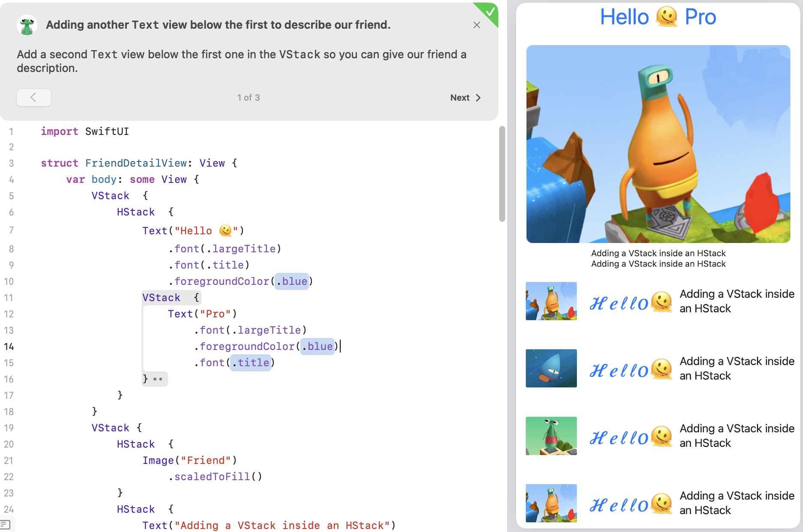The width and height of the screenshot is (803, 532).
Task: Click the VStack keyword on line 11
Action: [x=161, y=297]
